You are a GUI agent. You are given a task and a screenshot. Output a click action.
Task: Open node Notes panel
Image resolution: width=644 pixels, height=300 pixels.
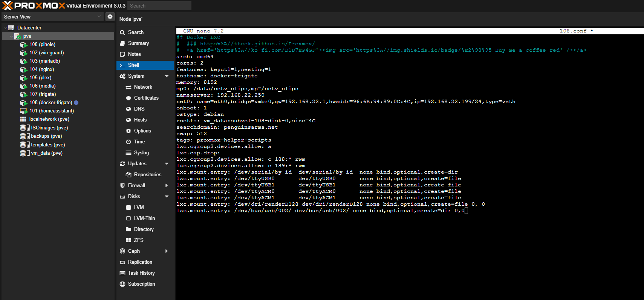coord(145,54)
